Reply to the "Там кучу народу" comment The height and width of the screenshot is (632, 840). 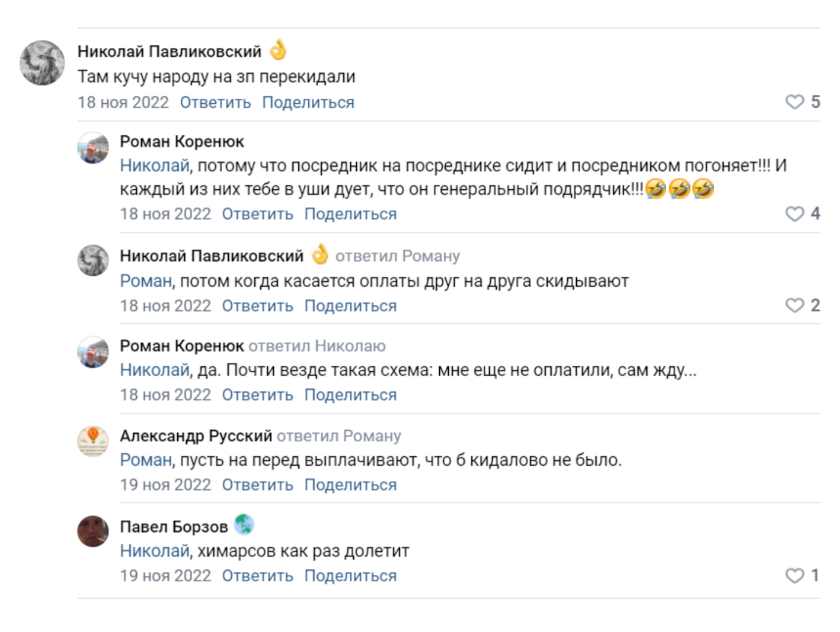click(215, 102)
